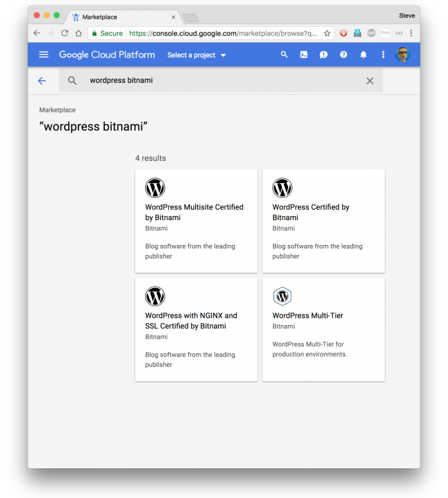This screenshot has height=498, width=448.
Task: Expand the Select a project dropdown
Action: 196,55
